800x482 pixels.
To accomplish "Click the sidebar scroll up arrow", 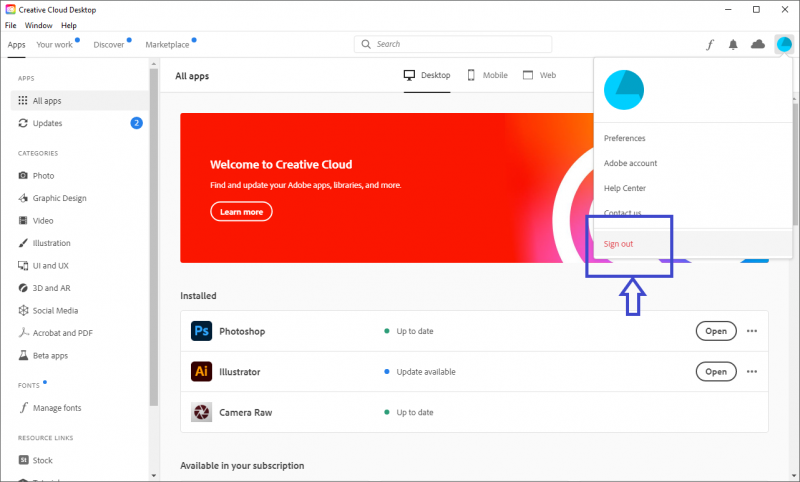I will pyautogui.click(x=154, y=64).
